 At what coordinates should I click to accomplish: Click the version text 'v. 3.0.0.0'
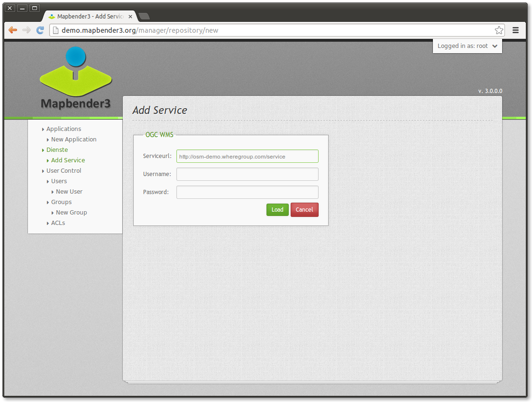[x=490, y=91]
